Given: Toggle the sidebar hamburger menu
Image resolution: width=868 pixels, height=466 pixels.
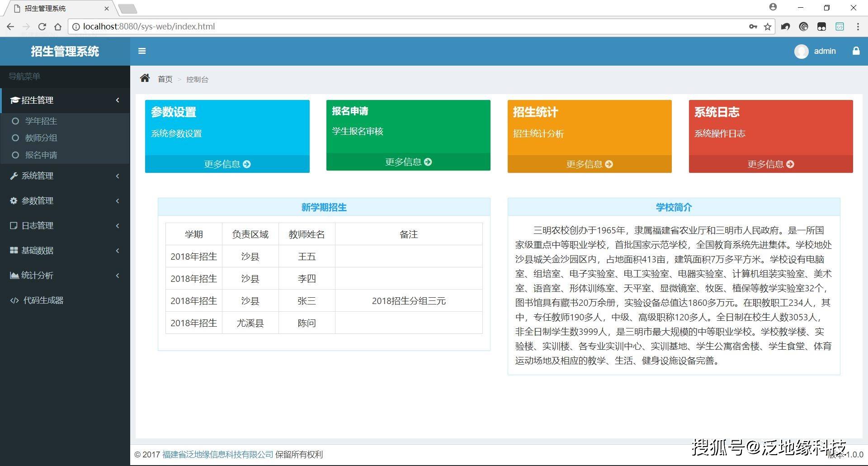Looking at the screenshot, I should (142, 51).
